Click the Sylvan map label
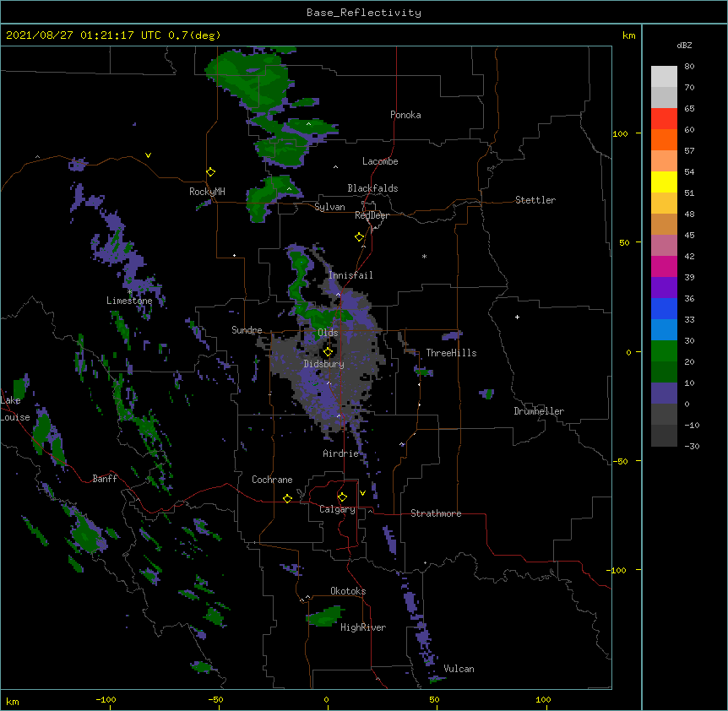 coord(329,207)
